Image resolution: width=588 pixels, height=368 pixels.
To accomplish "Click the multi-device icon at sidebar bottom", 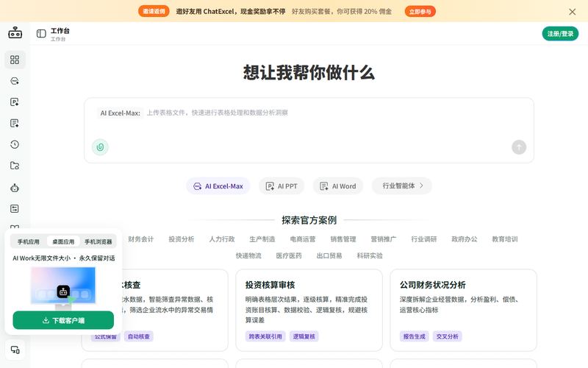I will 15,350.
